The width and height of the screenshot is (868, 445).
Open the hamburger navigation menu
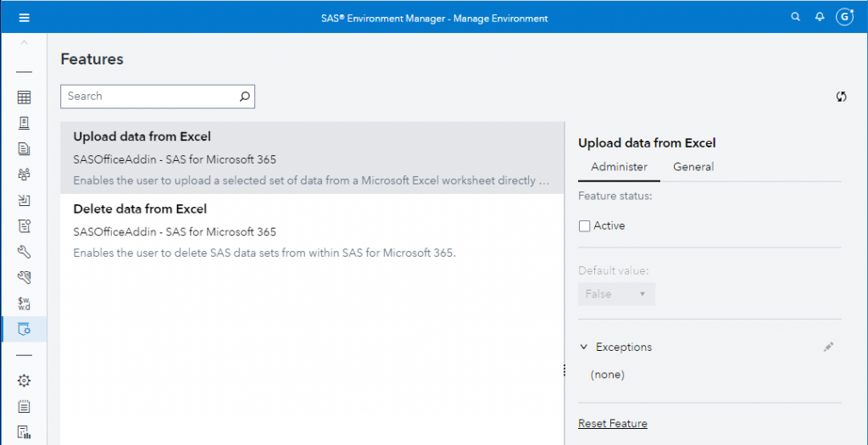[24, 17]
